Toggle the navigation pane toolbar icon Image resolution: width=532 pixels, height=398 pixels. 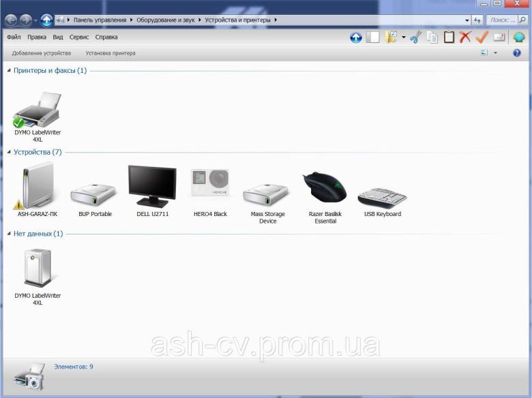pyautogui.click(x=372, y=37)
